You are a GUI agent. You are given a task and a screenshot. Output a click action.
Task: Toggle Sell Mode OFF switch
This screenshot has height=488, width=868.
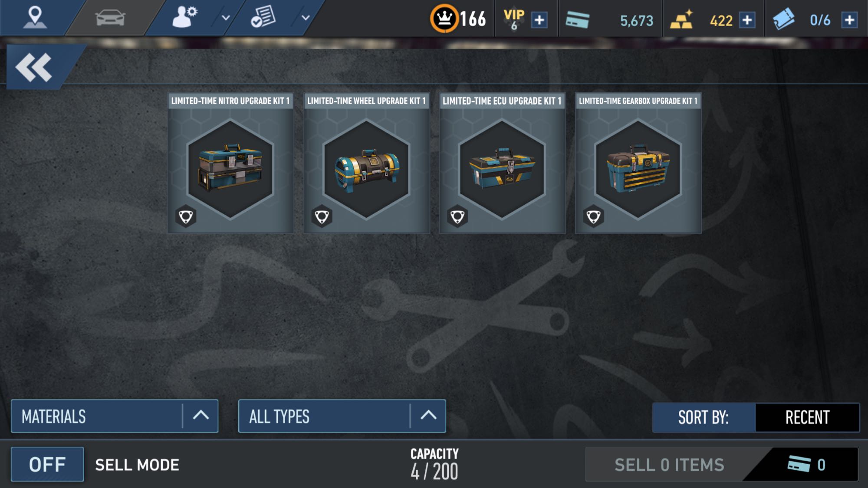[47, 465]
